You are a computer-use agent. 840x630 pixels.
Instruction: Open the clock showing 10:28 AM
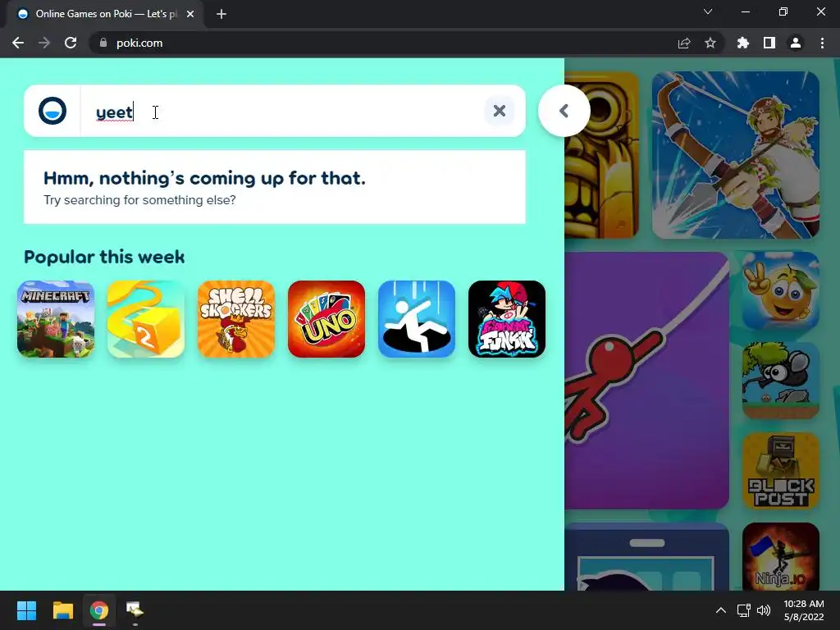[x=804, y=610]
